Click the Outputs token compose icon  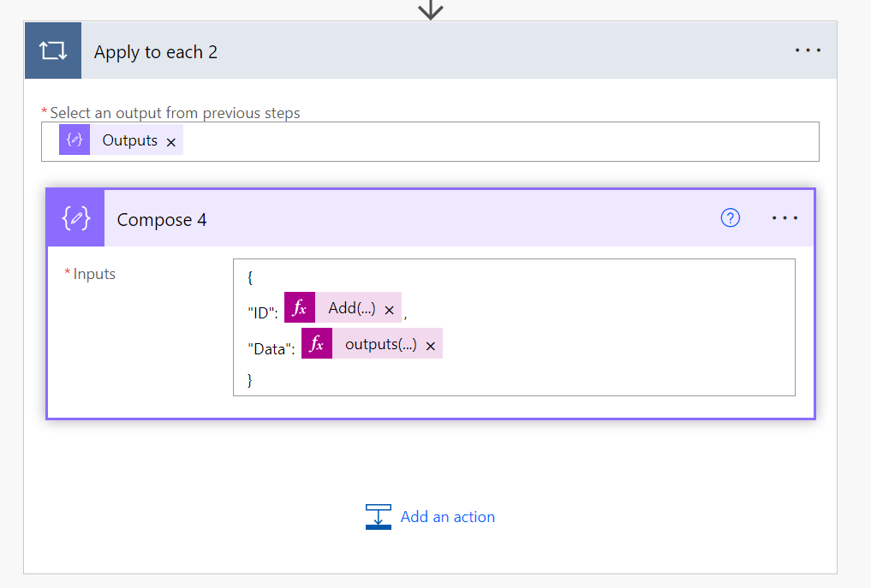tap(75, 140)
